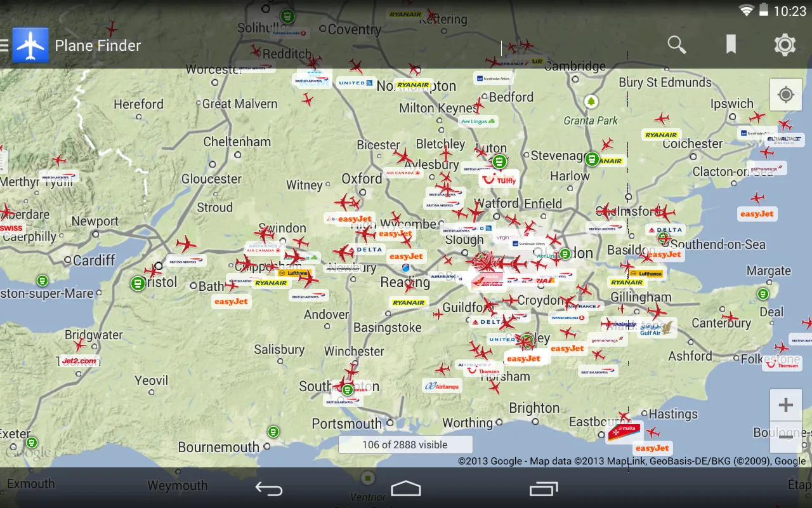812x508 pixels.
Task: Zoom out with the minus button
Action: [x=785, y=437]
